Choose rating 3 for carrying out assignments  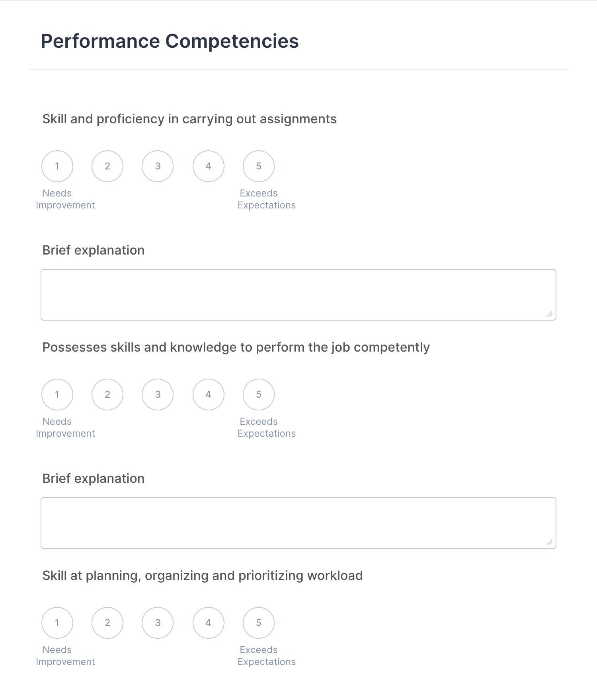click(x=158, y=166)
